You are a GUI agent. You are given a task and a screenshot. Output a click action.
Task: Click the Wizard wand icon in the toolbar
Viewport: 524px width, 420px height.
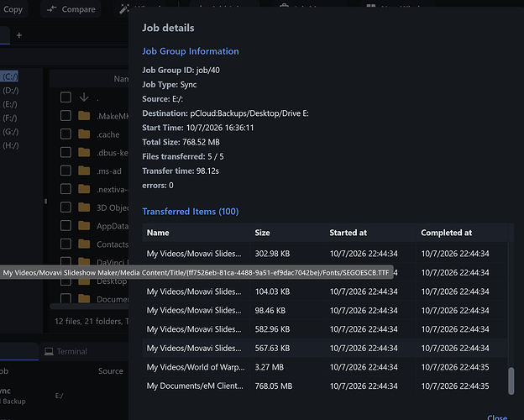[x=124, y=9]
